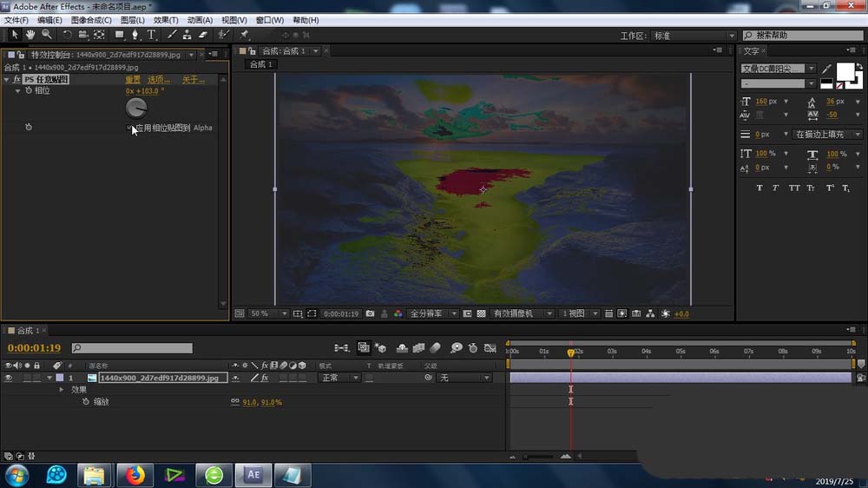
Task: Select the Eraser tool
Action: (x=203, y=35)
